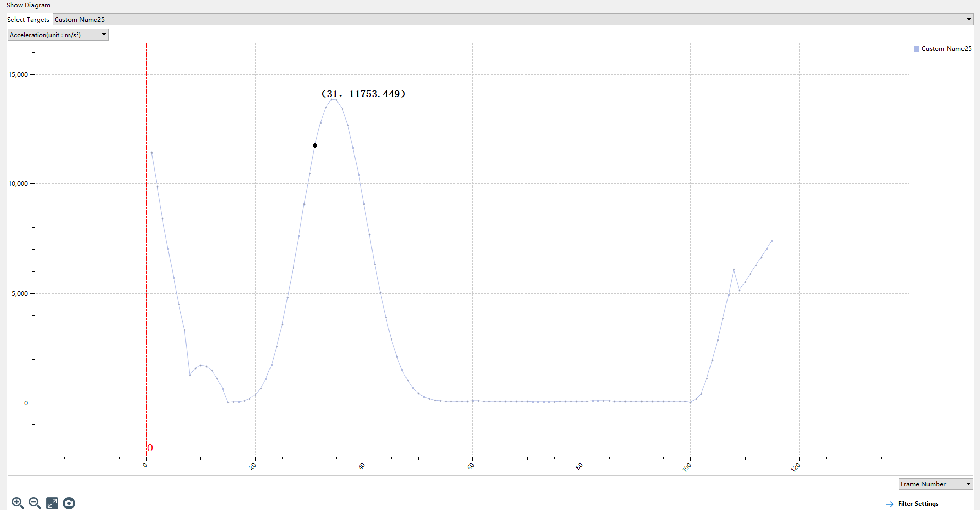Open Filter Settings
This screenshot has height=510, width=980.
click(x=918, y=504)
